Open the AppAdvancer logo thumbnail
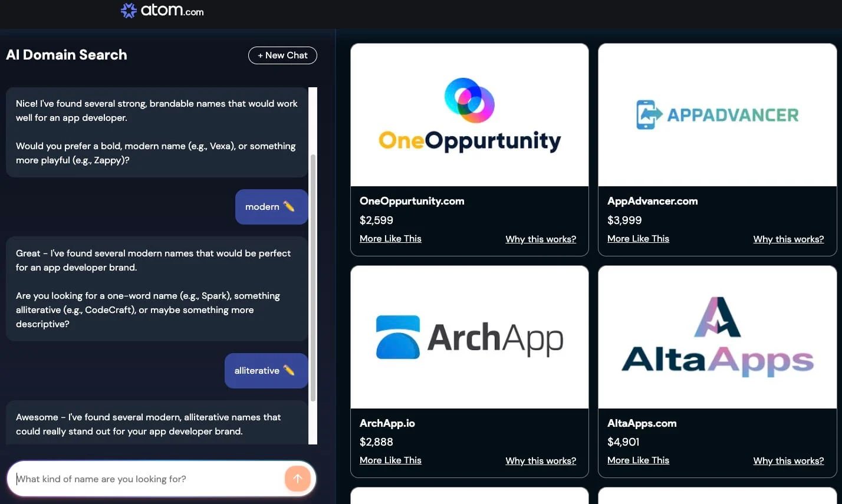This screenshot has height=504, width=842. [x=717, y=115]
